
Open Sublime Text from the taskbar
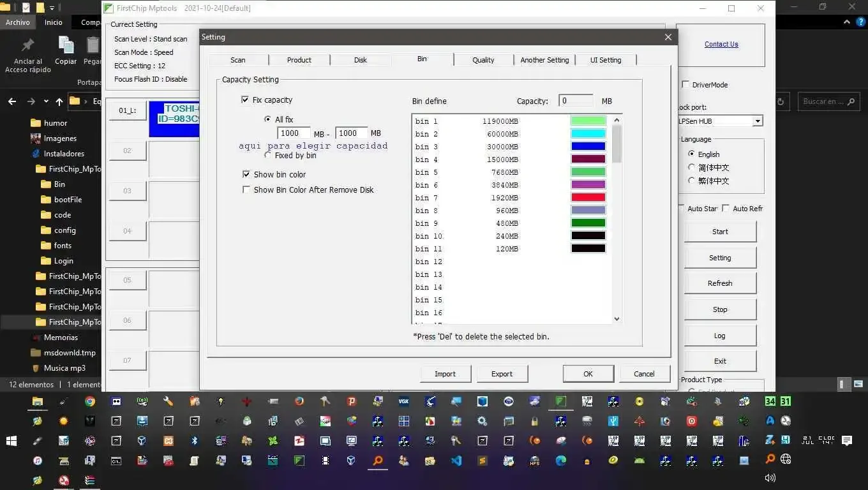point(483,461)
